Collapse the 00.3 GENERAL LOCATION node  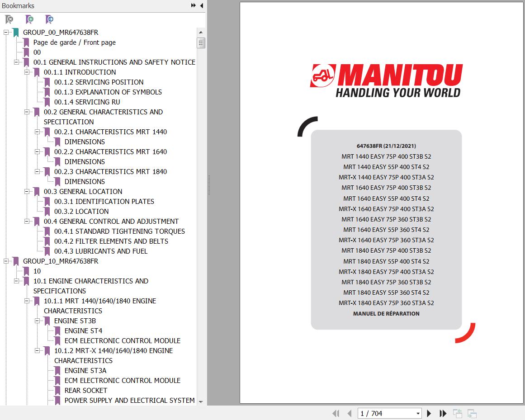(x=27, y=191)
